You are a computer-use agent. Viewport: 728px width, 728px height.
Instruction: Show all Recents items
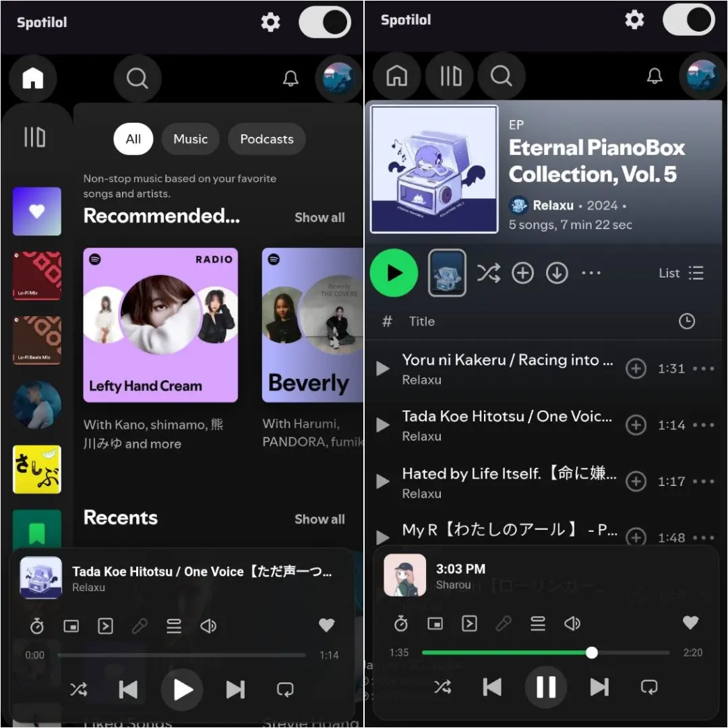coord(320,519)
